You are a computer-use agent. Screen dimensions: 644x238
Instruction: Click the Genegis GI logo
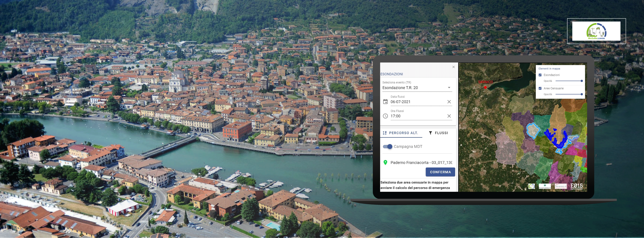(x=560, y=186)
